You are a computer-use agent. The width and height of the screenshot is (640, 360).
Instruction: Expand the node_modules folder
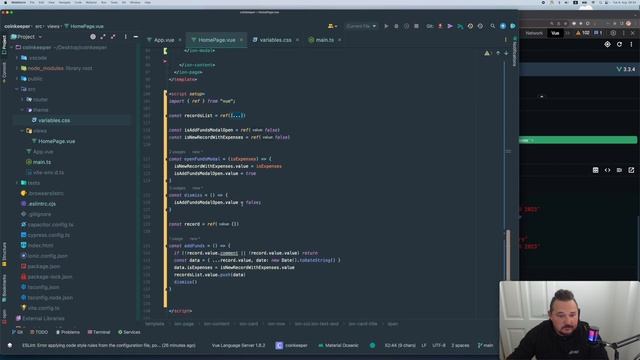[x=17, y=68]
